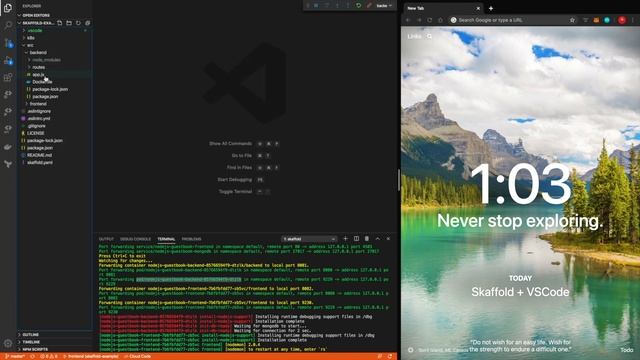The height and width of the screenshot is (360, 640).
Task: Open the skaffold terminal selector dropdown
Action: click(309, 239)
